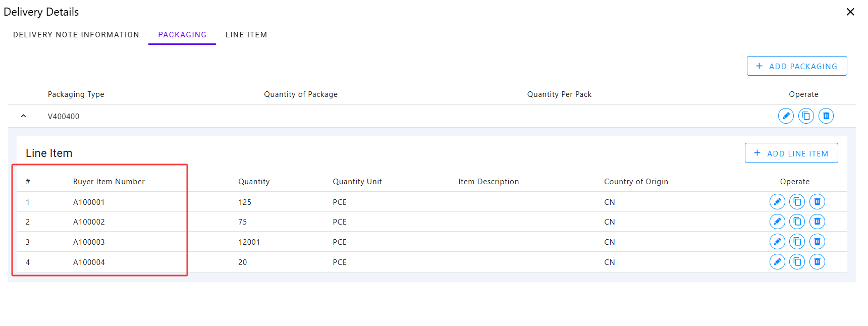
Task: Edit the V400400 packaging row
Action: click(x=786, y=116)
